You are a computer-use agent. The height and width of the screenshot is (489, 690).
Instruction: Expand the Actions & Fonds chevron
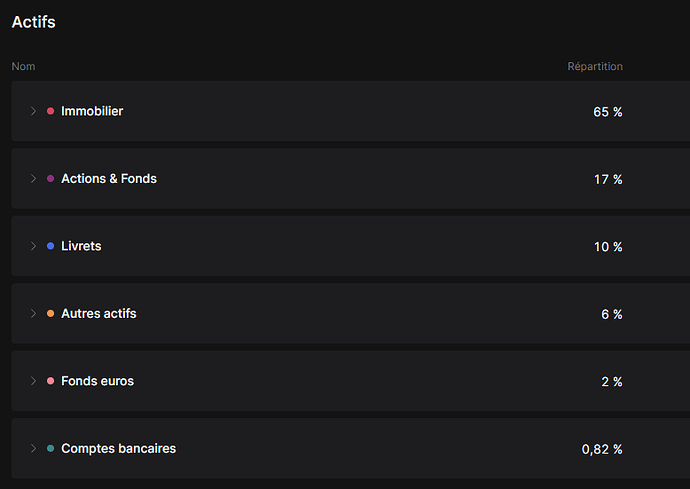(33, 179)
